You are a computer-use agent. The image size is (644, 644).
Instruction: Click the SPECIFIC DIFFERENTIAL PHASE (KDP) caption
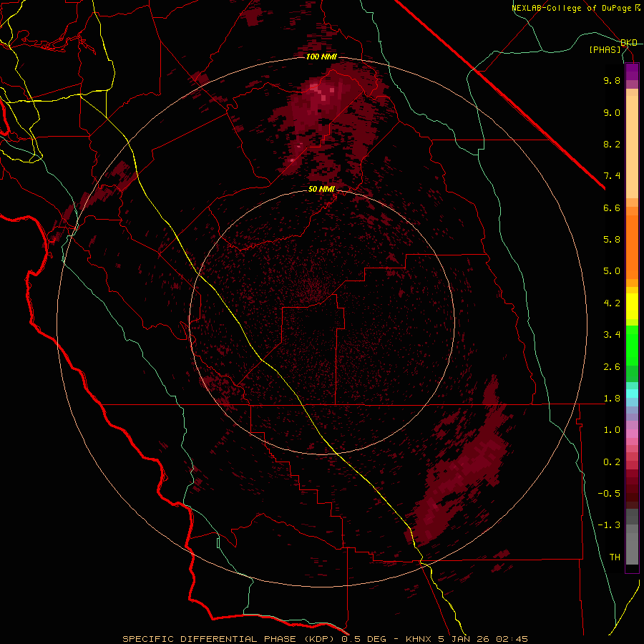(x=229, y=639)
